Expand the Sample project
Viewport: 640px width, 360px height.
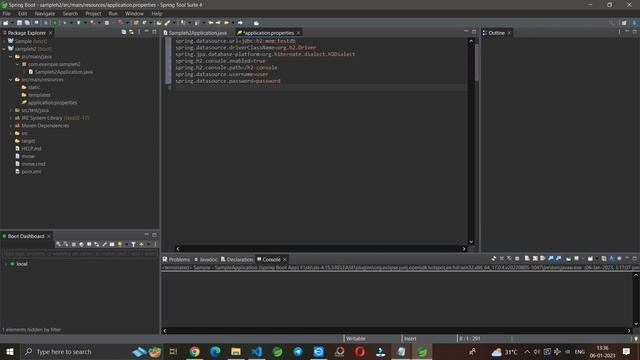coord(4,41)
